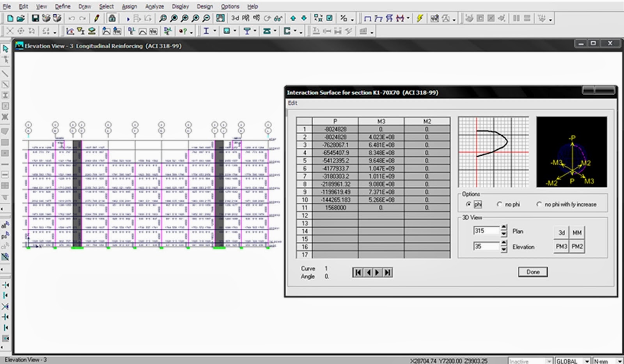Click the Elevation angle input field
624x364 pixels.
pyautogui.click(x=486, y=246)
